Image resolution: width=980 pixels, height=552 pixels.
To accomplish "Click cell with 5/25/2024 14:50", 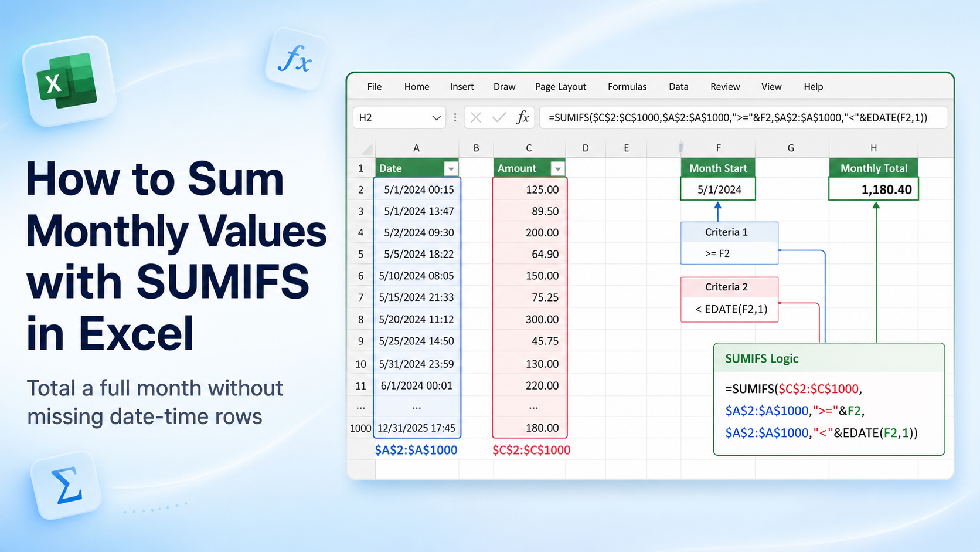I will (x=417, y=341).
